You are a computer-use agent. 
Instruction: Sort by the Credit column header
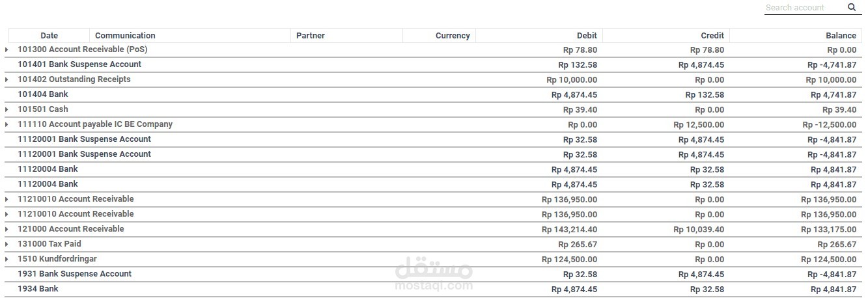tap(712, 36)
